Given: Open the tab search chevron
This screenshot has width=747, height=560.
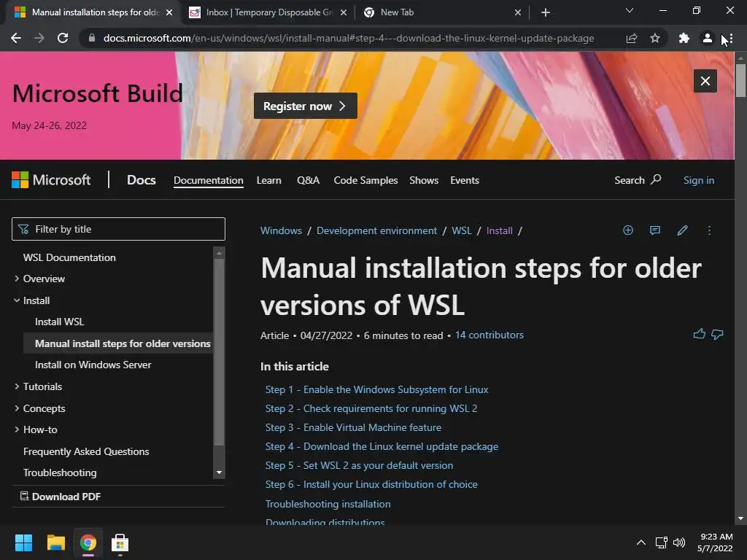Looking at the screenshot, I should click(x=630, y=10).
